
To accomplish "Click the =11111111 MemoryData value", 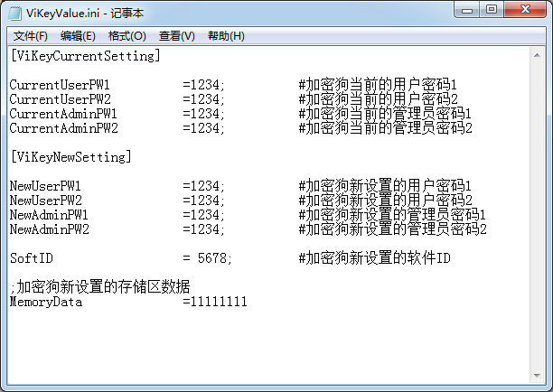I will tap(215, 302).
